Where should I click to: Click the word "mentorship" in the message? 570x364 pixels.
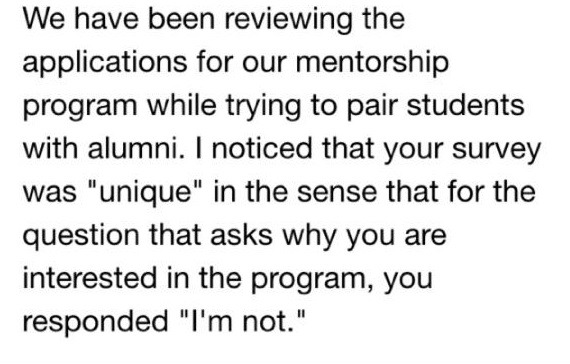coord(372,65)
